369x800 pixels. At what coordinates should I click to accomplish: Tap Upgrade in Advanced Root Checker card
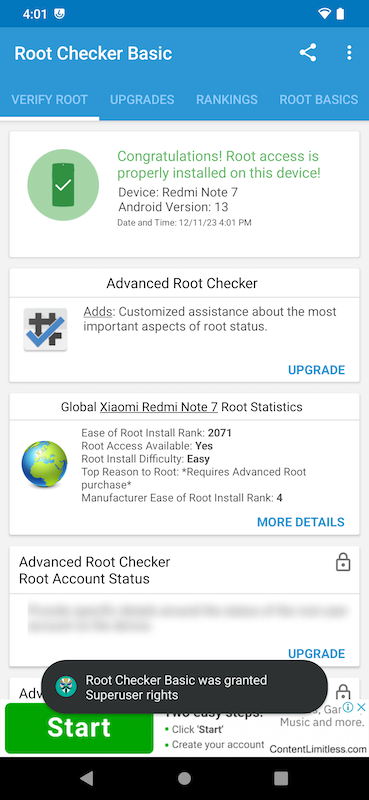tap(316, 370)
